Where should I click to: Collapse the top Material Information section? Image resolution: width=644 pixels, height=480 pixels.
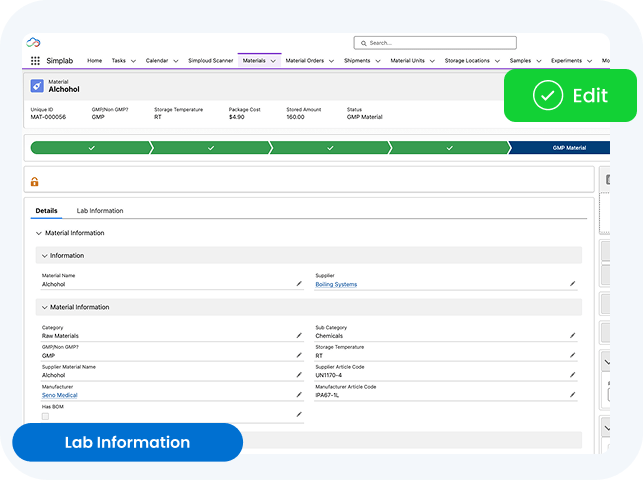39,233
